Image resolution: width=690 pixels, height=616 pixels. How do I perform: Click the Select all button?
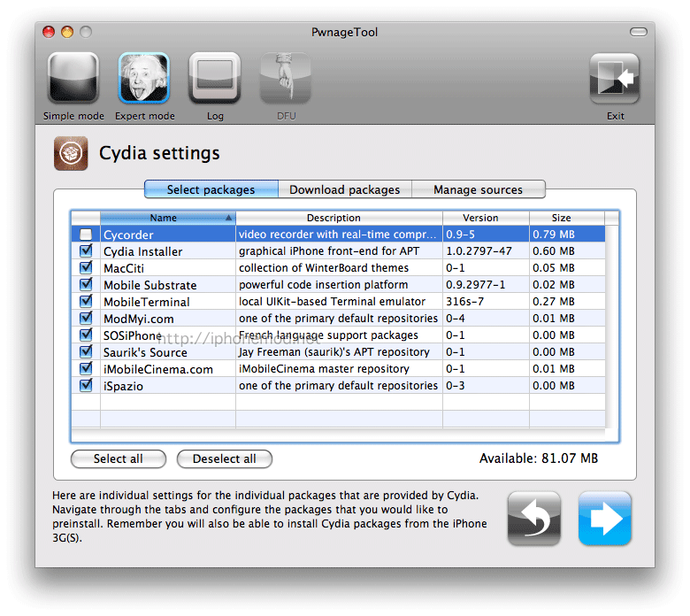pyautogui.click(x=119, y=458)
